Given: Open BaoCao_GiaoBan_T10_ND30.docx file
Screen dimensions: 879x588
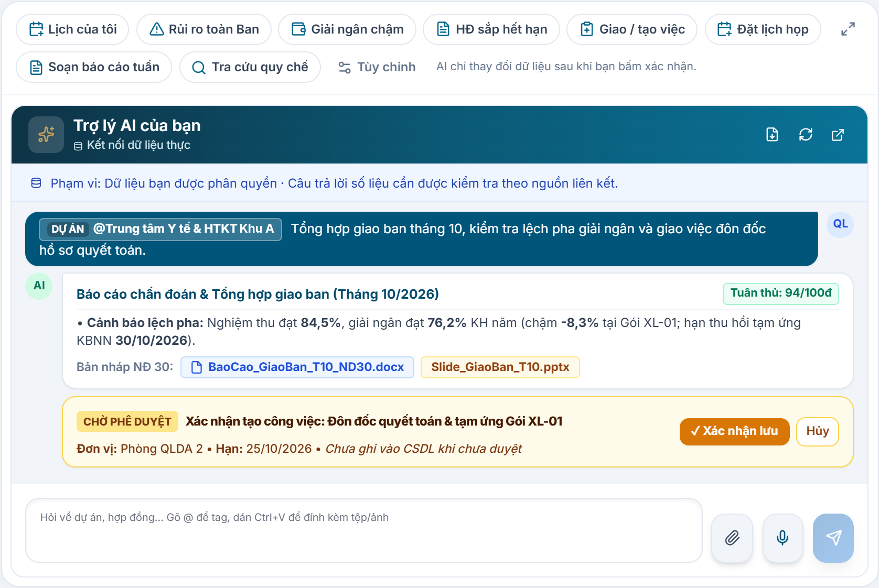Looking at the screenshot, I should (297, 367).
